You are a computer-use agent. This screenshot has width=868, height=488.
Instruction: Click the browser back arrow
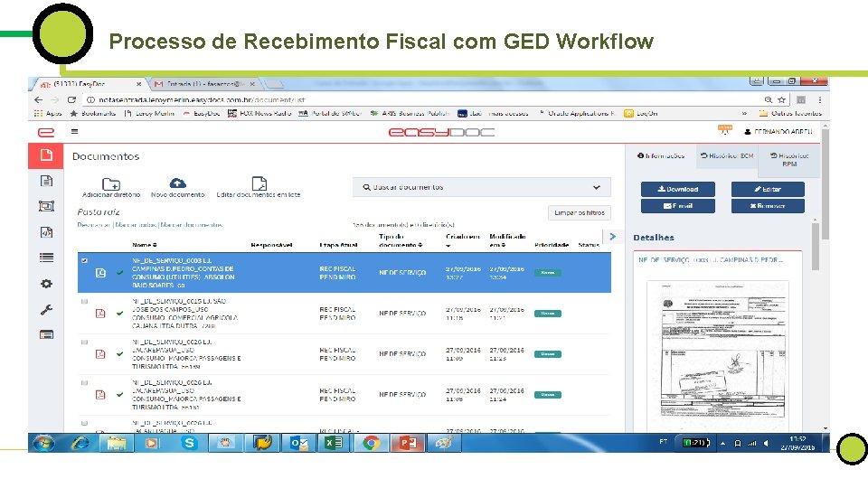(38, 100)
